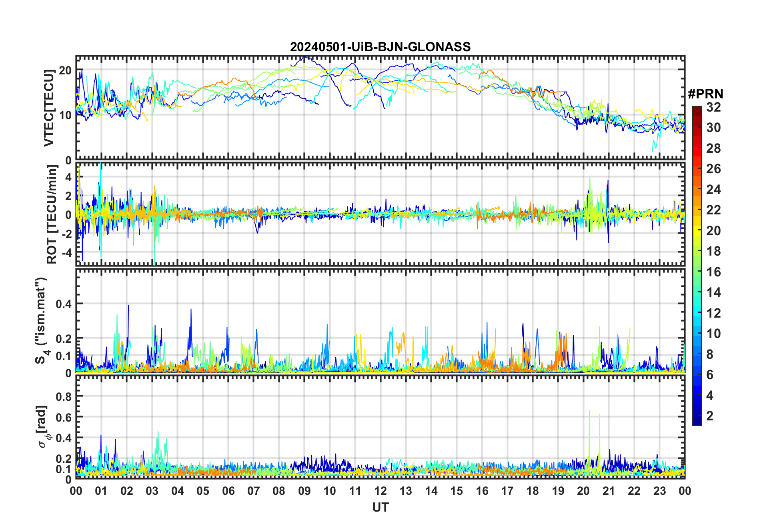Select the x-axis tick label 20
761x532 pixels.
tap(583, 491)
